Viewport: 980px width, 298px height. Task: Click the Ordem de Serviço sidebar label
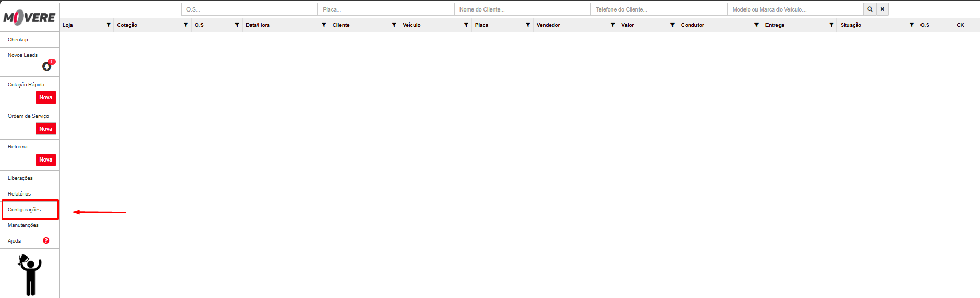[28, 116]
